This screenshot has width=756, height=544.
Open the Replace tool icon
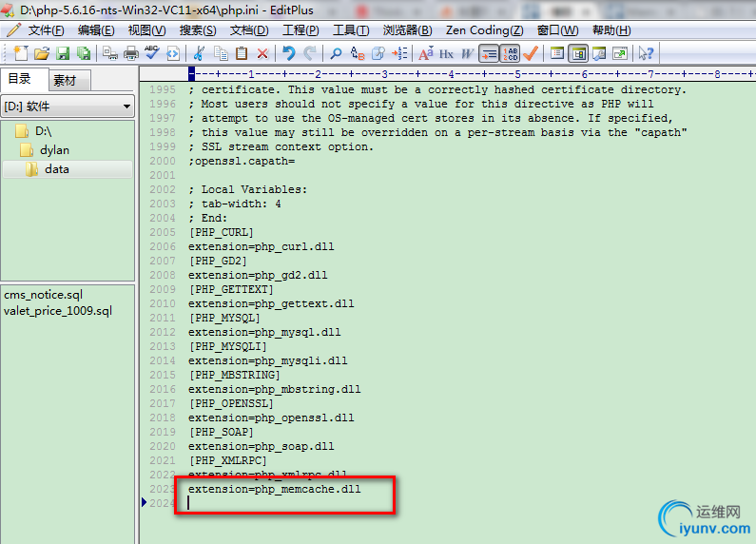358,53
